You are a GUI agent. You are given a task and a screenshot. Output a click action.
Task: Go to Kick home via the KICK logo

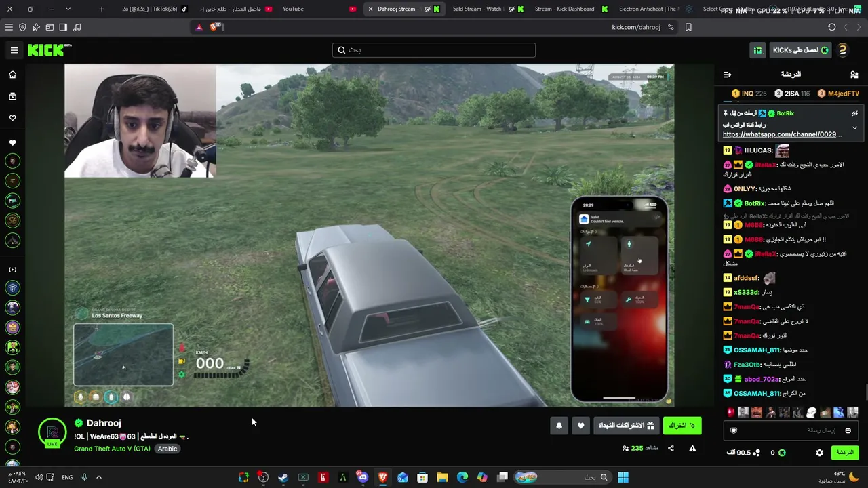50,49
